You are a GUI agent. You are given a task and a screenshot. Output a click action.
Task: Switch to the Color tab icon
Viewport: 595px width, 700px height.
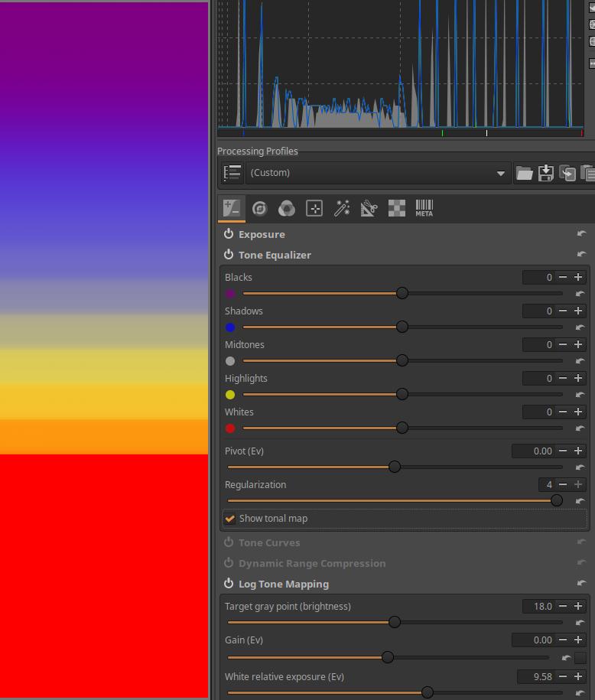(287, 208)
